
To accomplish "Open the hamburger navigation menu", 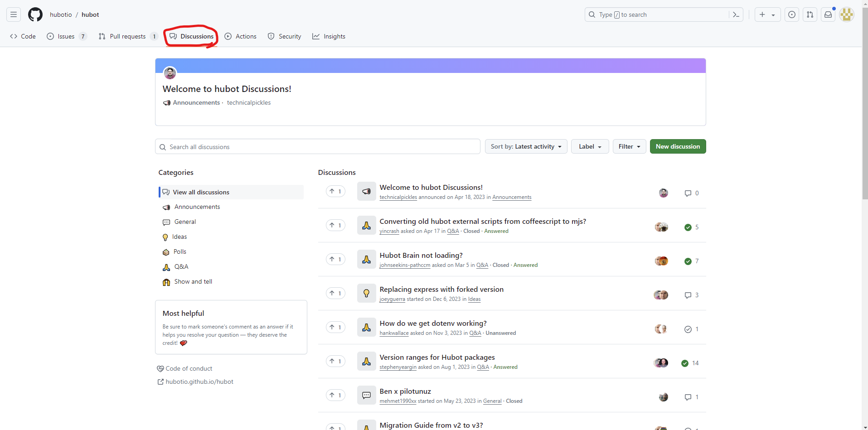I will (14, 14).
